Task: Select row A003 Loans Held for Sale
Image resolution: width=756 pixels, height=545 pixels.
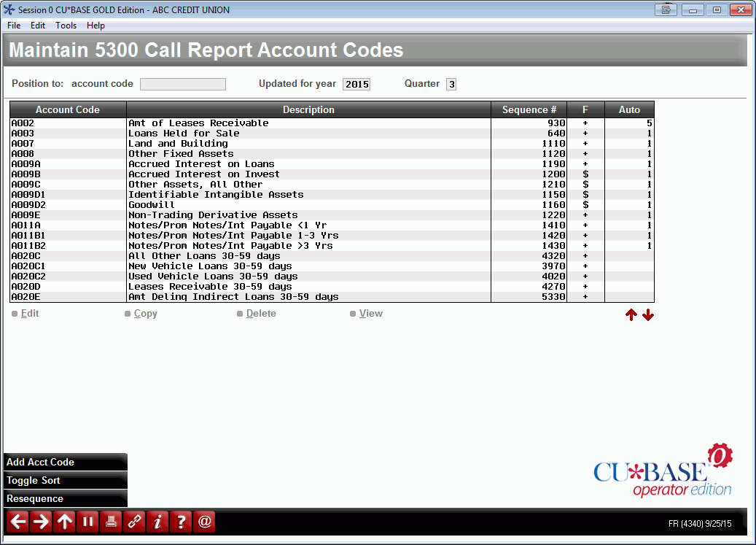Action: 332,133
